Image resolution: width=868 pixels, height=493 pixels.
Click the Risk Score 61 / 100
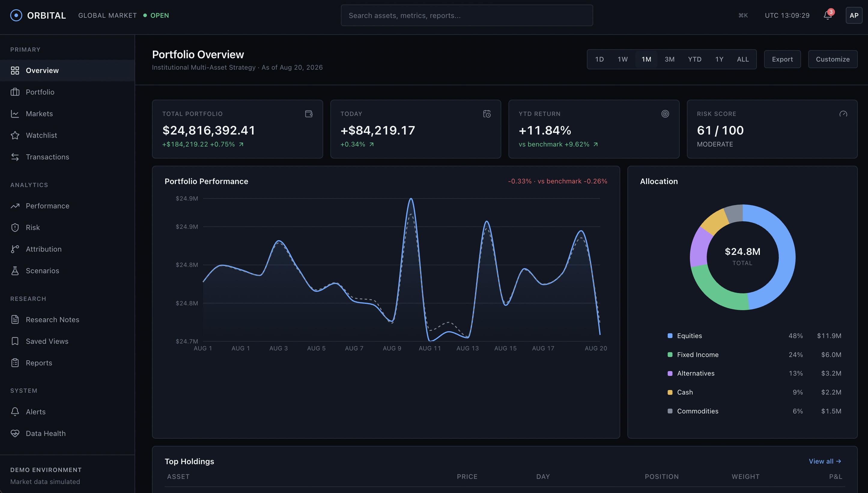[720, 130]
